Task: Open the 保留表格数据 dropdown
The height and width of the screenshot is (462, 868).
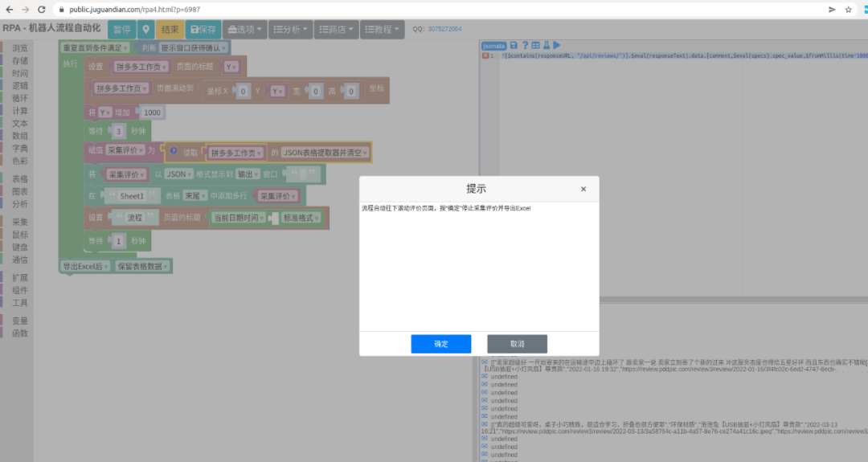Action: point(143,267)
